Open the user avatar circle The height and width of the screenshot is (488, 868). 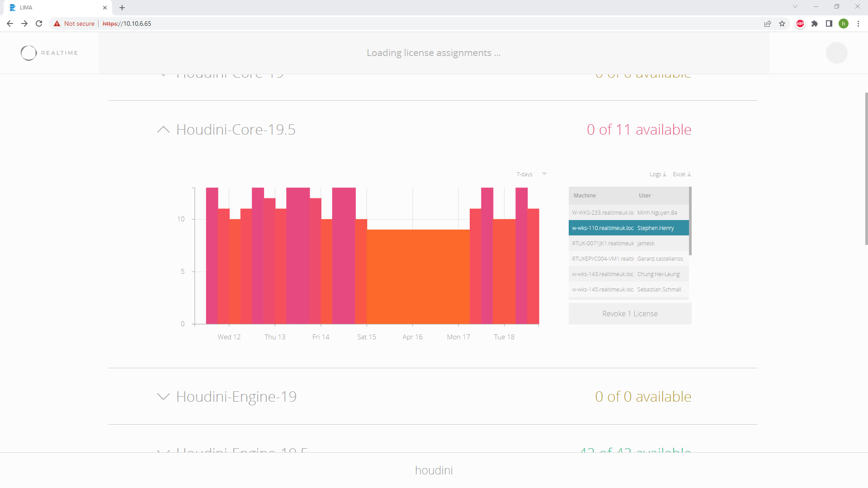836,53
